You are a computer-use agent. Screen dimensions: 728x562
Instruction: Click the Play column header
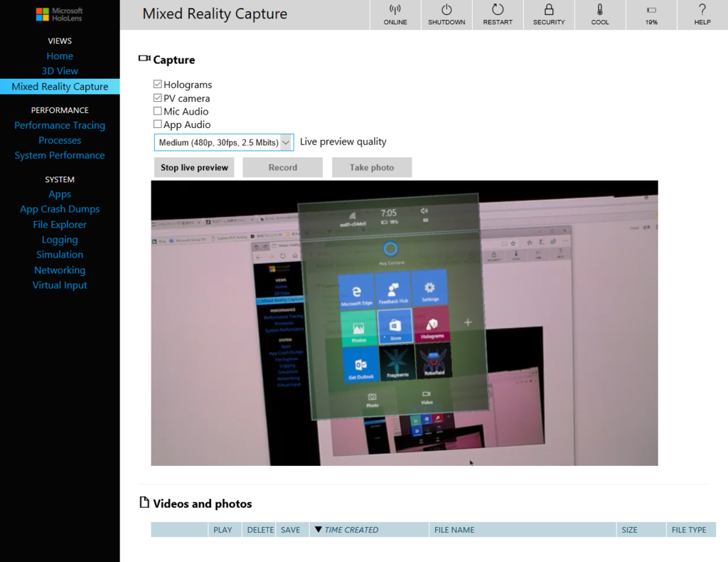tap(225, 529)
